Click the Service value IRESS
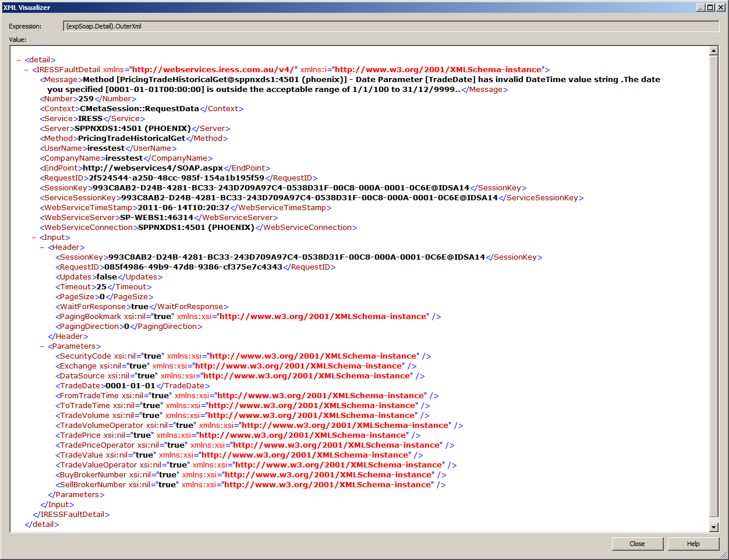 pyautogui.click(x=91, y=119)
